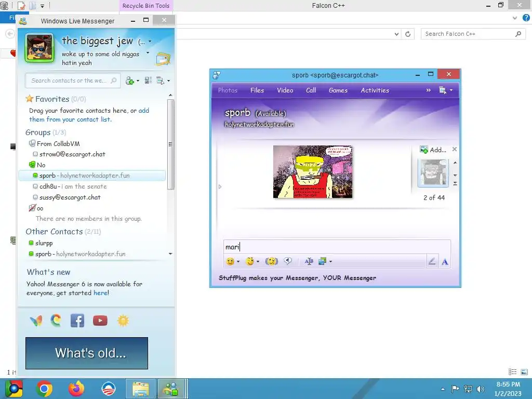Click Add photos button in the photo panel

pos(433,150)
